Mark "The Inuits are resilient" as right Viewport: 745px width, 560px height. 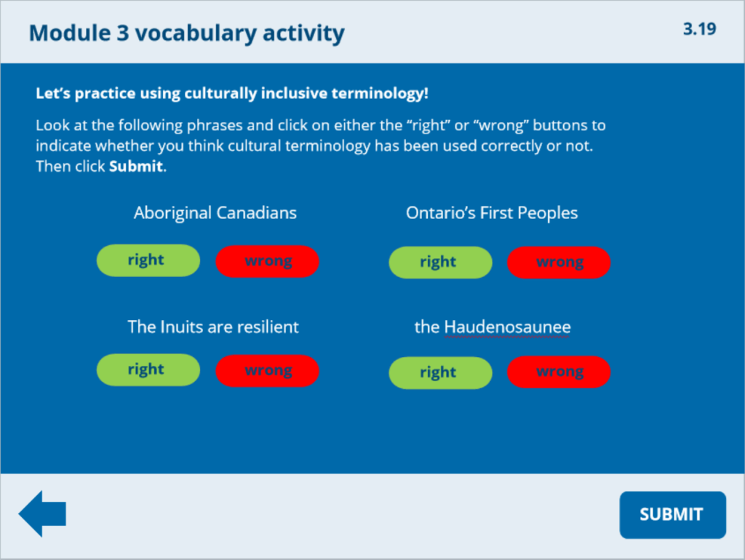tap(148, 369)
